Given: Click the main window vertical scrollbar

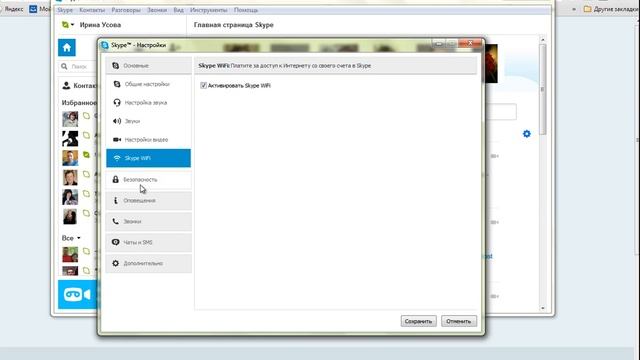Looking at the screenshot, I should point(542,90).
